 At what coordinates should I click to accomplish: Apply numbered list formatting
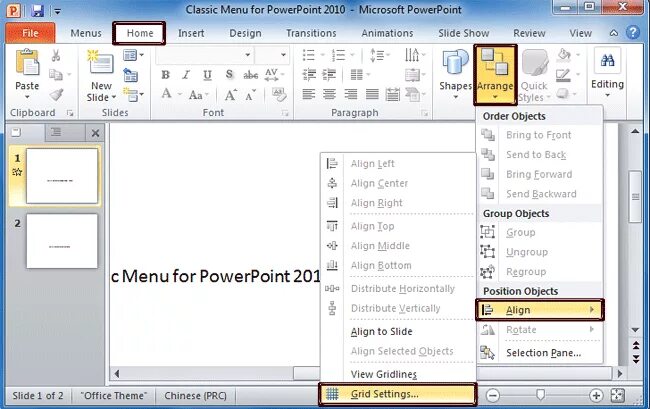click(x=338, y=55)
